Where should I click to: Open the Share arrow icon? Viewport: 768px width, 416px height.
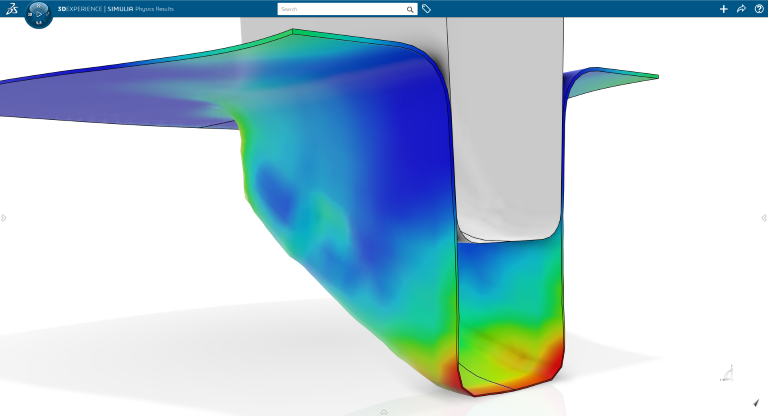point(741,9)
